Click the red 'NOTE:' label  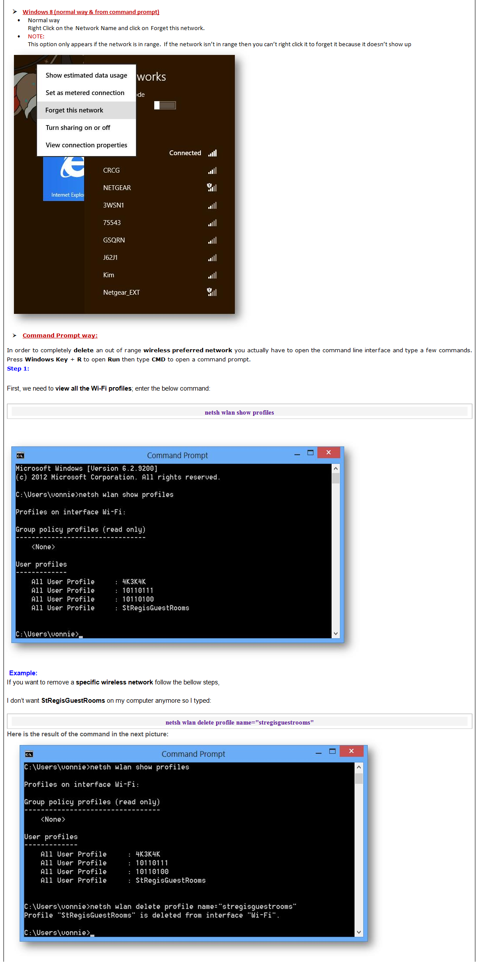[36, 37]
